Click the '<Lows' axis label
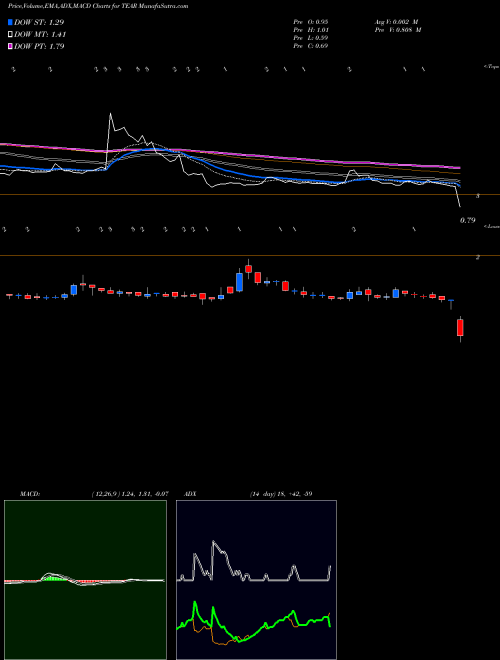 (x=491, y=226)
